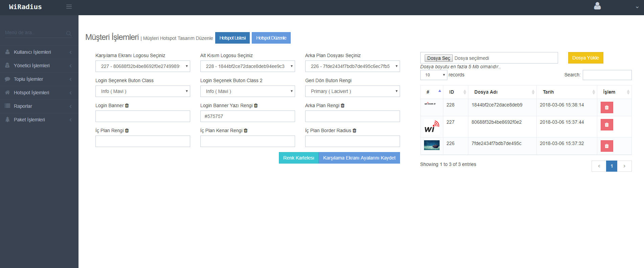Clear İç Plan Border Radius trash icon

(x=354, y=130)
